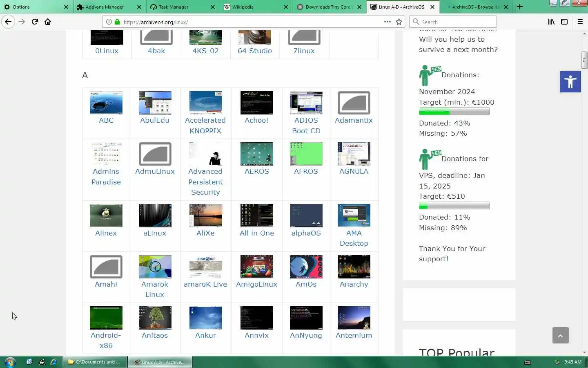The image size is (588, 368).
Task: Switch to the Add-ons Manager tab
Action: pyautogui.click(x=109, y=7)
